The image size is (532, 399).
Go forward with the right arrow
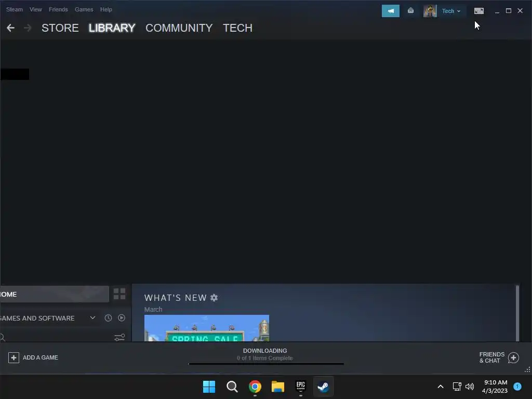(28, 28)
